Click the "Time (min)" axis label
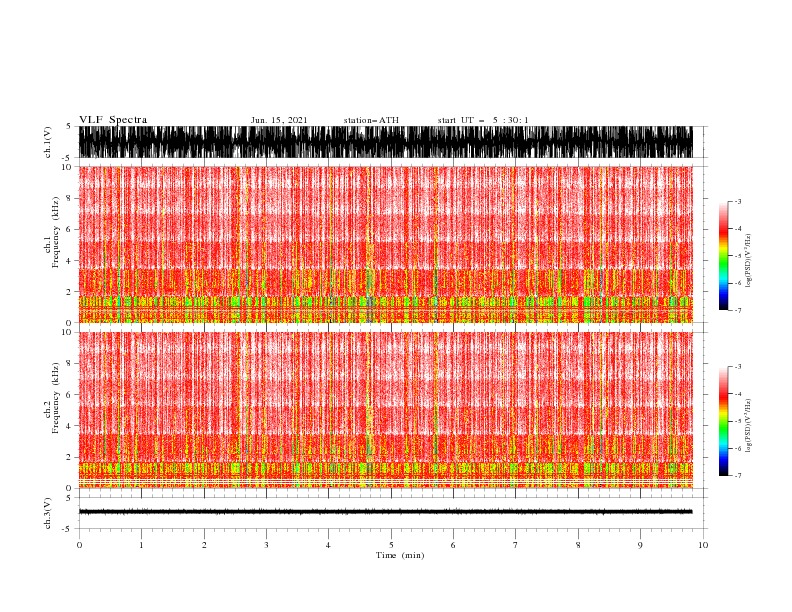The width and height of the screenshot is (792, 612). (x=400, y=555)
